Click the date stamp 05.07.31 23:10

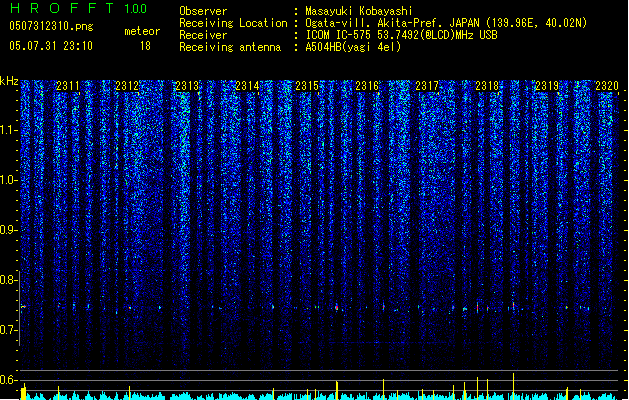pos(51,46)
